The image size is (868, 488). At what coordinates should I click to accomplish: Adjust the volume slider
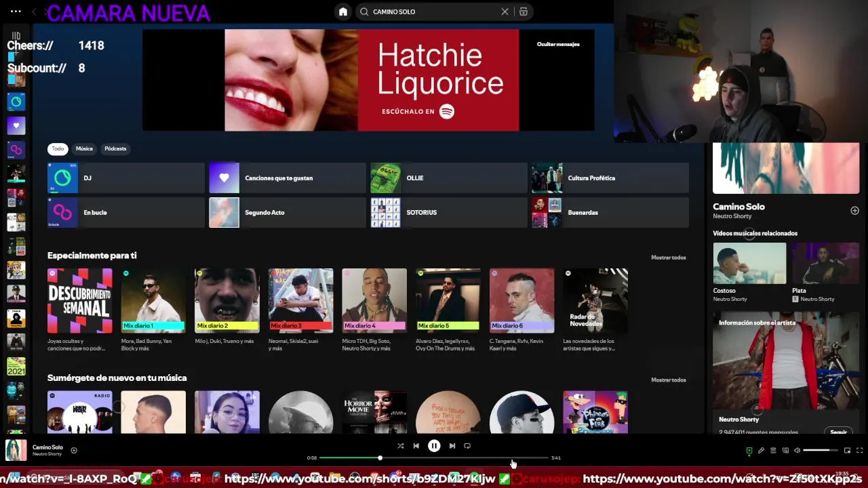(x=821, y=450)
